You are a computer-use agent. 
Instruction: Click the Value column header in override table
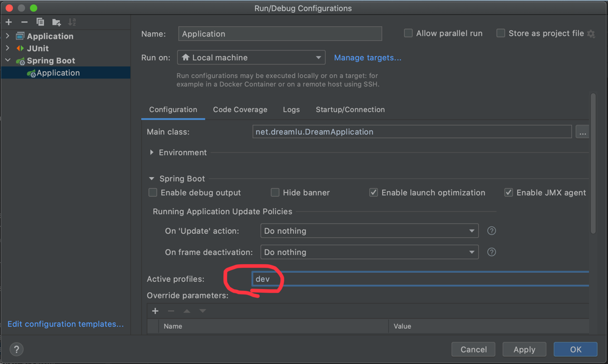(x=489, y=326)
